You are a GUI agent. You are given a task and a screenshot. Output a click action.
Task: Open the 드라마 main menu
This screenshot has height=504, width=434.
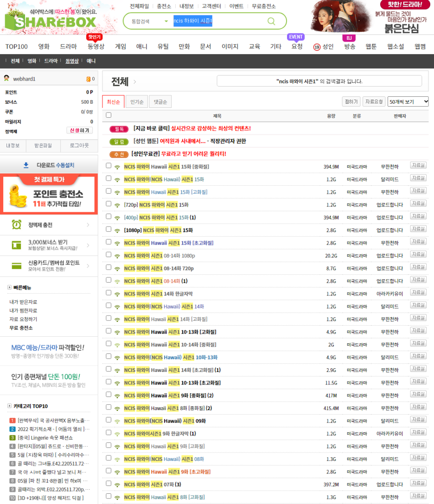[x=68, y=47]
